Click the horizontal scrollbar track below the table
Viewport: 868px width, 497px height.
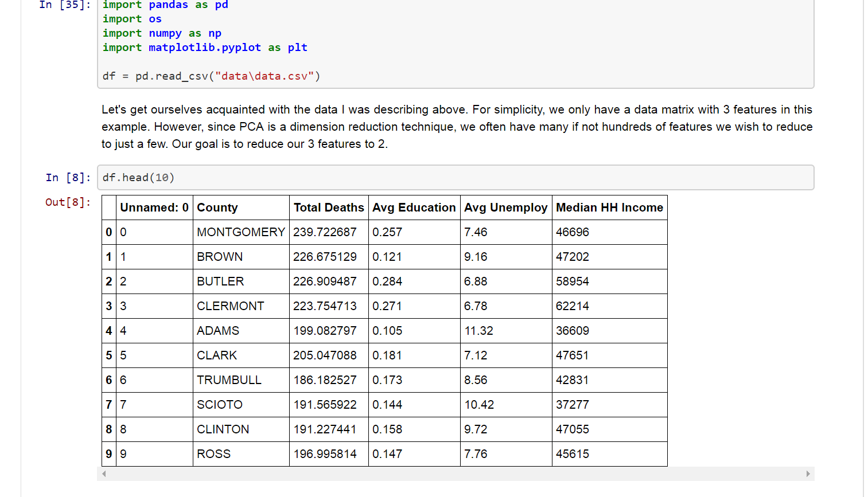point(456,473)
